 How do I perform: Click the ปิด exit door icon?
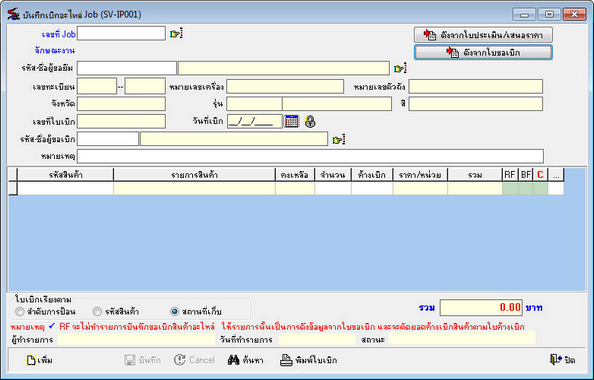click(x=556, y=360)
